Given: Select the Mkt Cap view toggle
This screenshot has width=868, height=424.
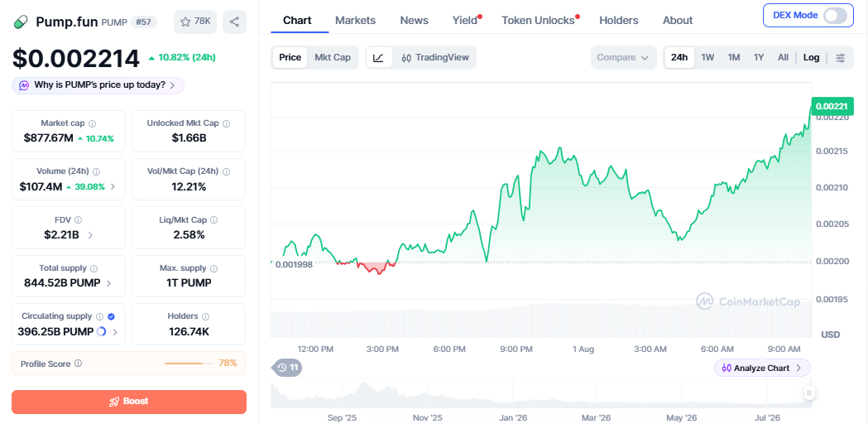Looking at the screenshot, I should (333, 58).
